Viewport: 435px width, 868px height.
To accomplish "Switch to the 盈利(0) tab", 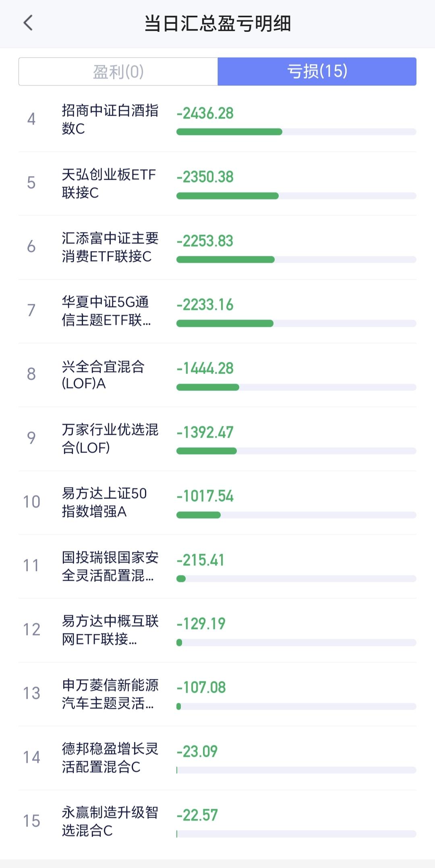I will (x=118, y=72).
